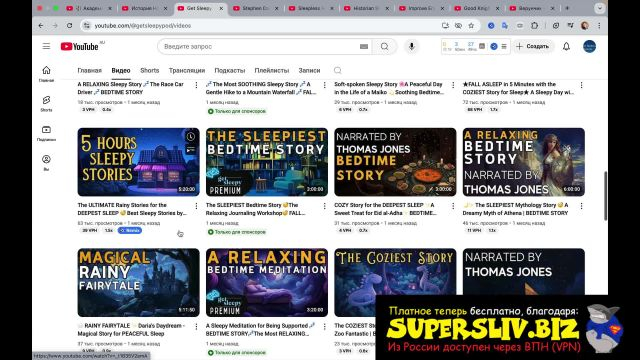Screen dimensions: 640x360
Task: Switch to the Shorts channel tab
Action: (150, 70)
